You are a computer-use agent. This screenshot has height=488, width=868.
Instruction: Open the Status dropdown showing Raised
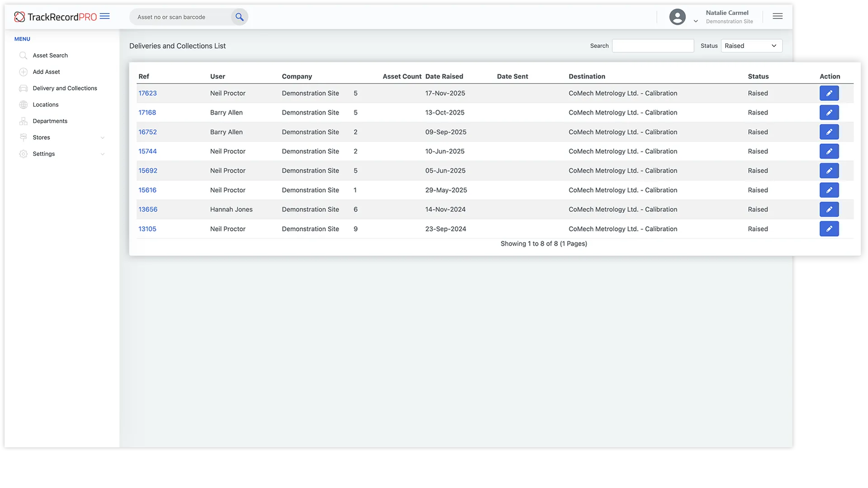(751, 46)
